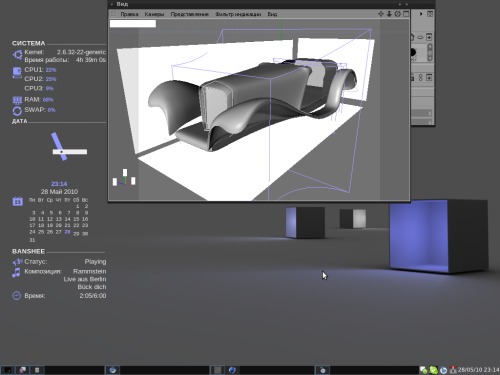Click the viewport axis orientation gizmo
Viewport: 500px width, 375px height.
[124, 178]
